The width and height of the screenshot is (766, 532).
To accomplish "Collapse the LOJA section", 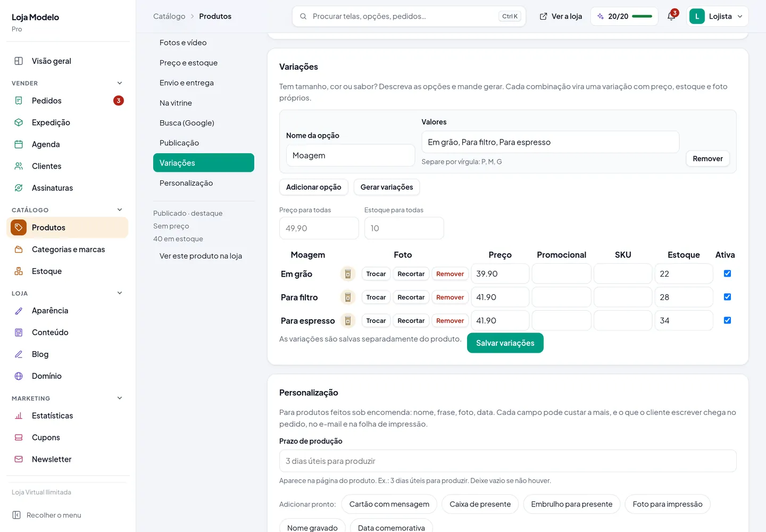I will point(120,293).
